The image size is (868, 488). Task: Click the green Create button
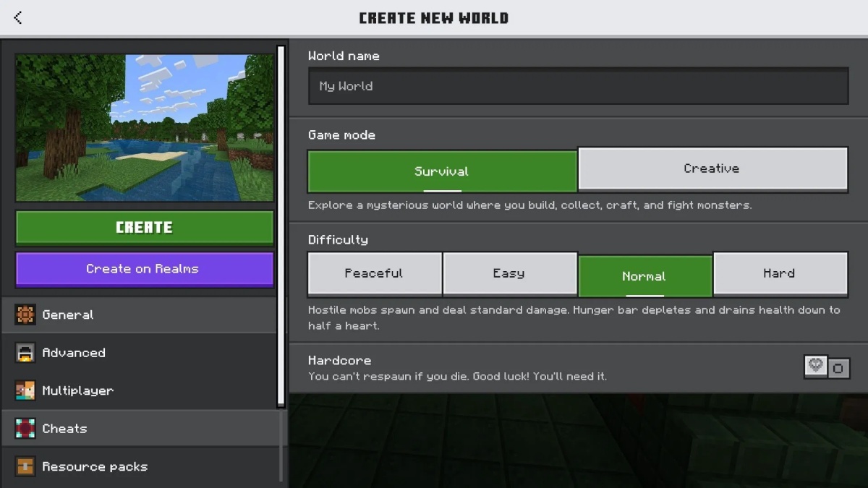[144, 227]
